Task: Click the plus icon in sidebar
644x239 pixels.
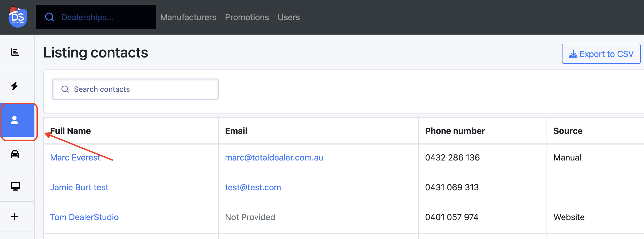Action: [x=15, y=217]
